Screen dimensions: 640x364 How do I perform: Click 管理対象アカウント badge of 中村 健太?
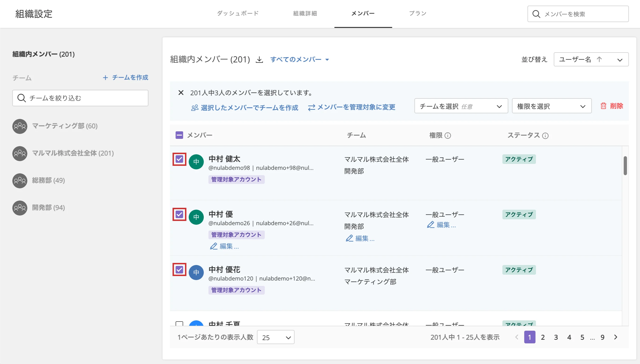pos(236,179)
